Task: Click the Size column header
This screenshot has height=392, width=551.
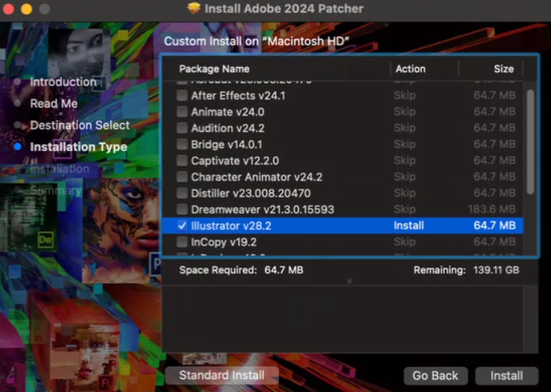Action: click(x=503, y=69)
